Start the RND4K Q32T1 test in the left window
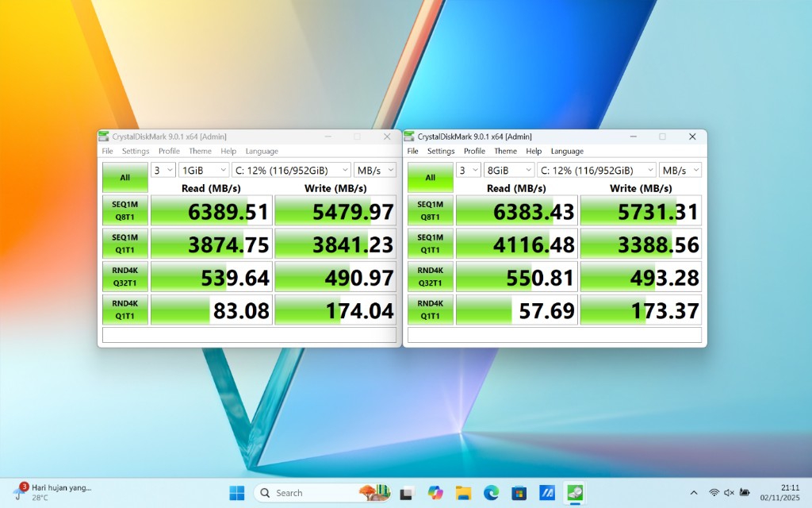 click(125, 277)
